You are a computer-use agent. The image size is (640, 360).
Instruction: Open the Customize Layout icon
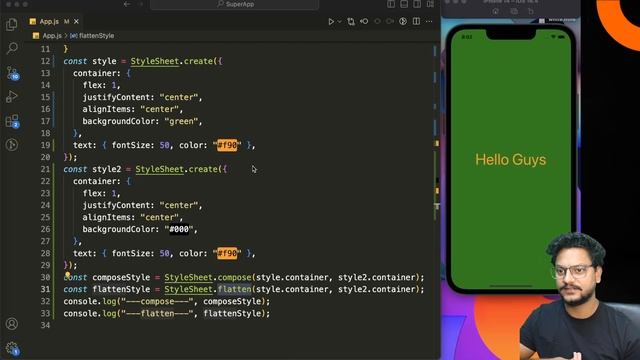pyautogui.click(x=430, y=4)
